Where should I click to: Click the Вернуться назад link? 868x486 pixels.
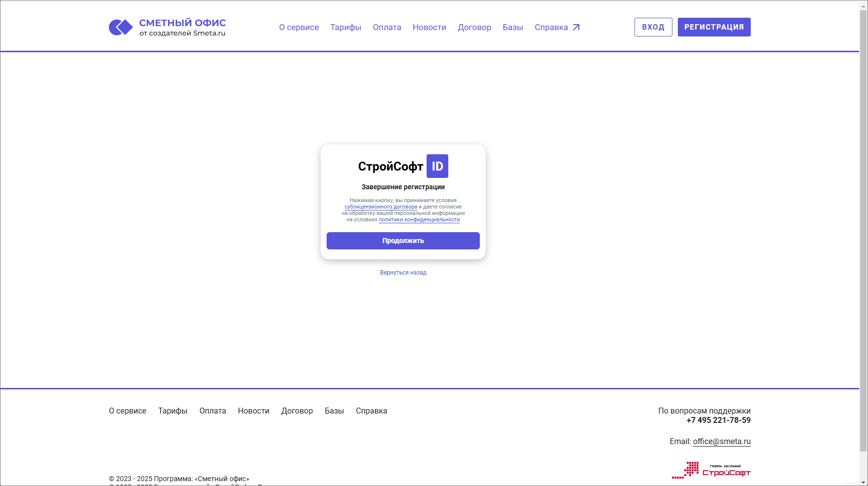[403, 273]
